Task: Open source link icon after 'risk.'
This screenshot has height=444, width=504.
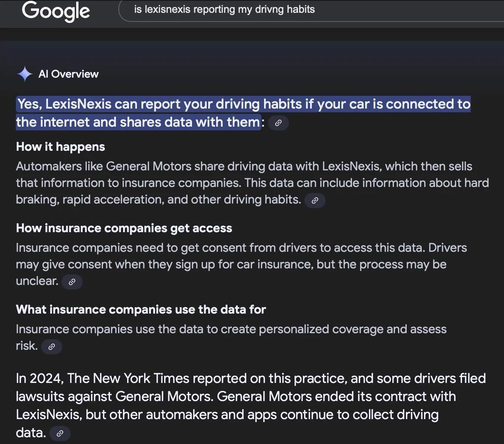Action: [52, 347]
